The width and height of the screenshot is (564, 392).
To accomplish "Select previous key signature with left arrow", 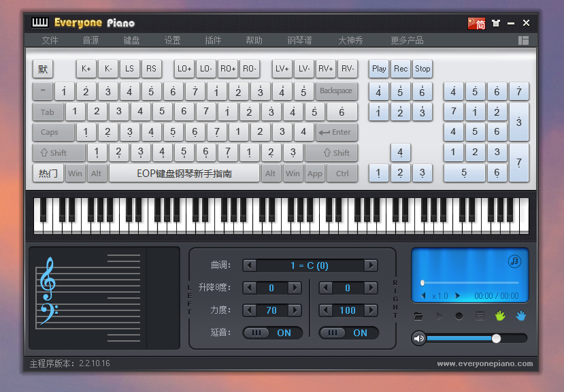I will [x=249, y=265].
